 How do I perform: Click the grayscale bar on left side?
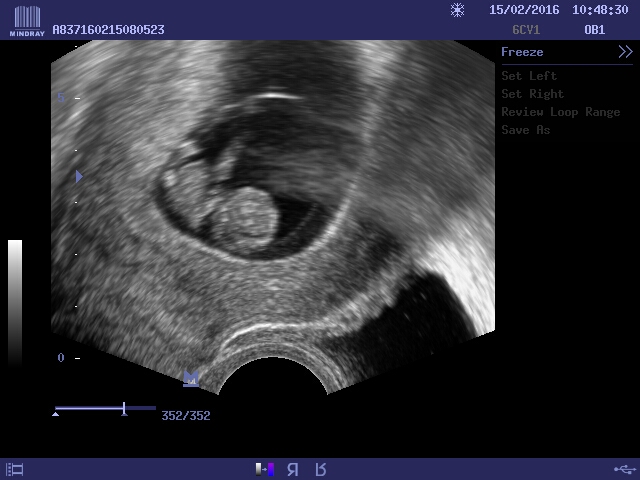pyautogui.click(x=15, y=300)
